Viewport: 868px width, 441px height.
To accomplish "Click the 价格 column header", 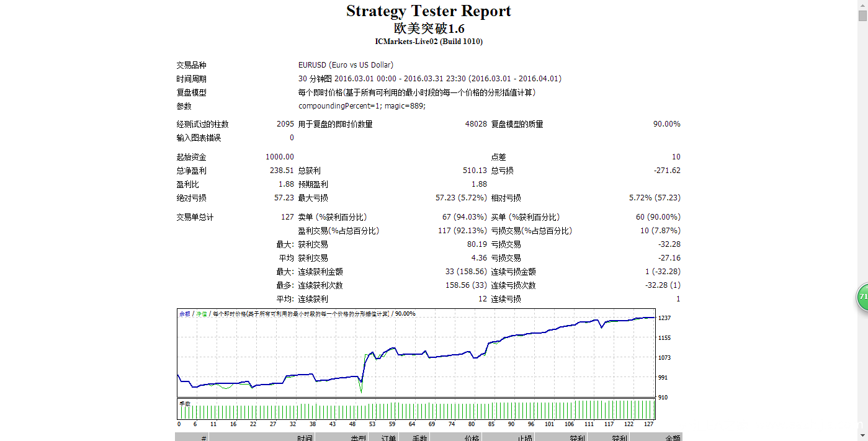I will (x=470, y=437).
